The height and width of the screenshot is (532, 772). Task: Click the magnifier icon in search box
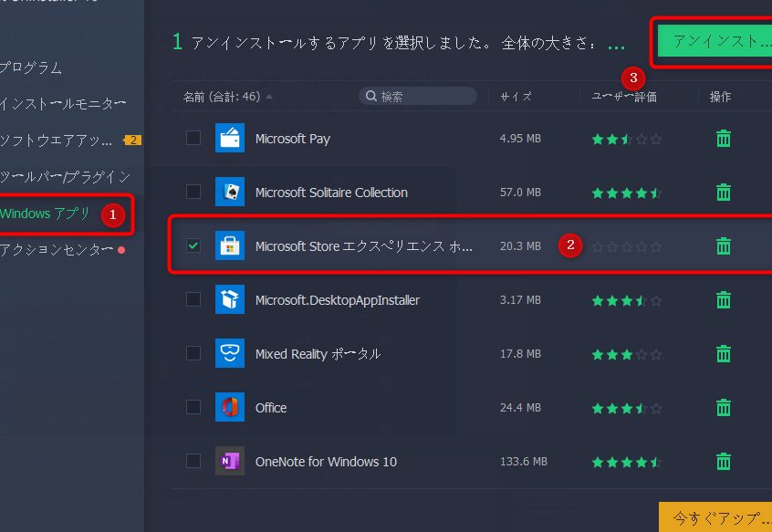point(371,96)
